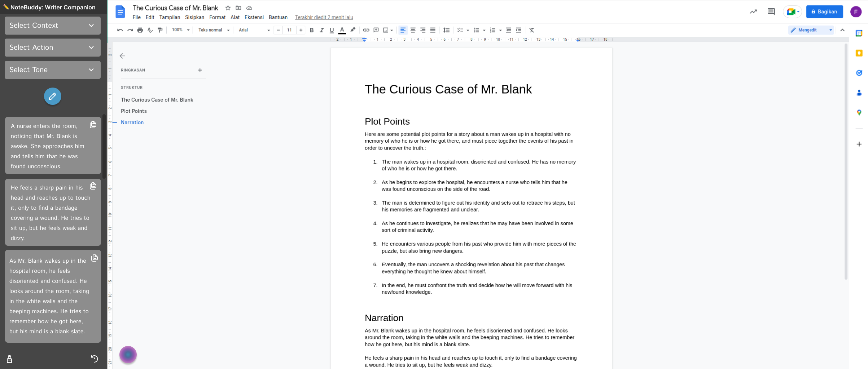The image size is (868, 369).
Task: Open the Ekstensi menu
Action: click(254, 17)
